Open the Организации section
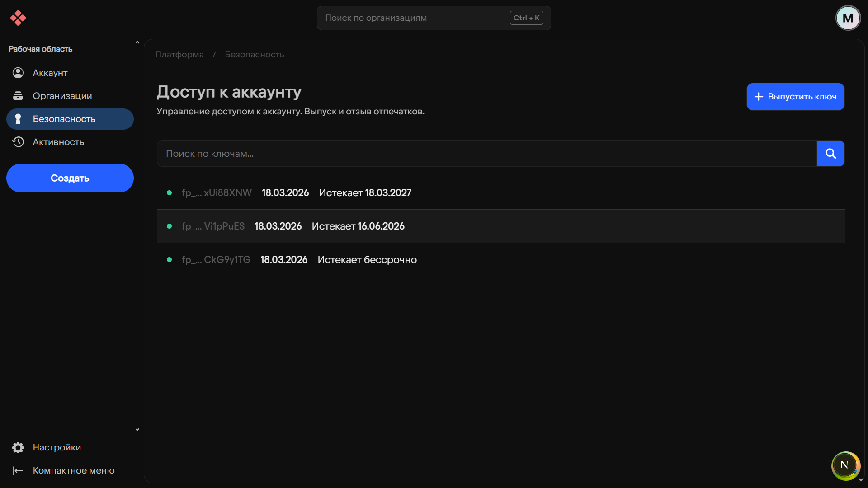 [62, 96]
